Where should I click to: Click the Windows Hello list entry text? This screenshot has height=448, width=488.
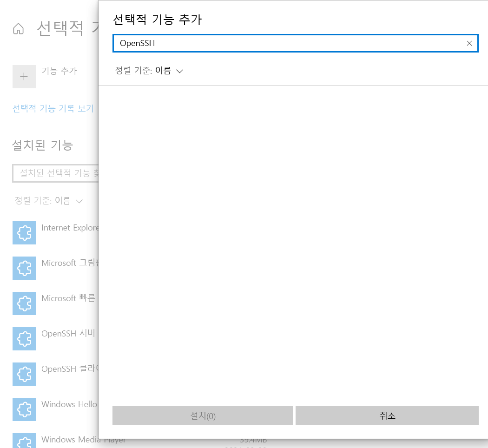click(x=69, y=404)
